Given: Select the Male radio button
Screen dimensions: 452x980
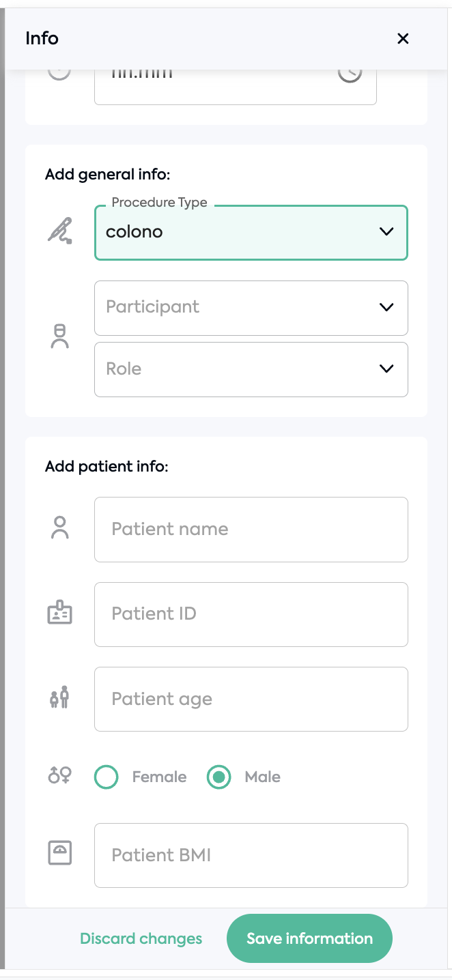Looking at the screenshot, I should (218, 777).
